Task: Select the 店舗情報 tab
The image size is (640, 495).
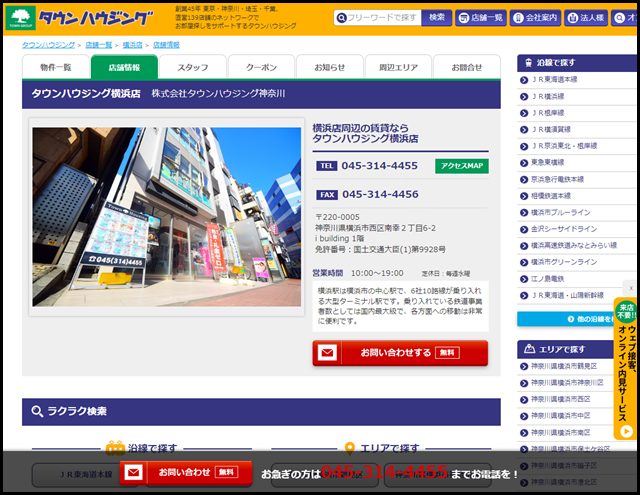Action: coord(124,67)
